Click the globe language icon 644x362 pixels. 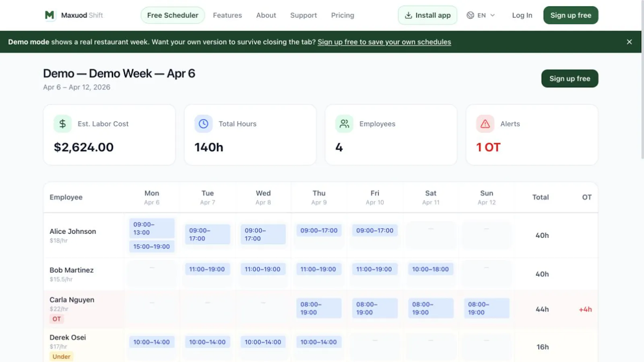click(470, 15)
